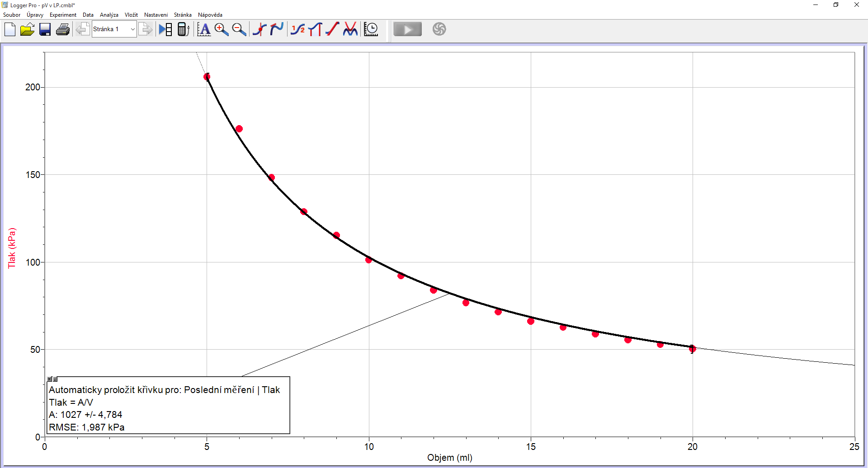Apply a Linear Fit with the red line icon
Screen dimensions: 868x468
332,29
